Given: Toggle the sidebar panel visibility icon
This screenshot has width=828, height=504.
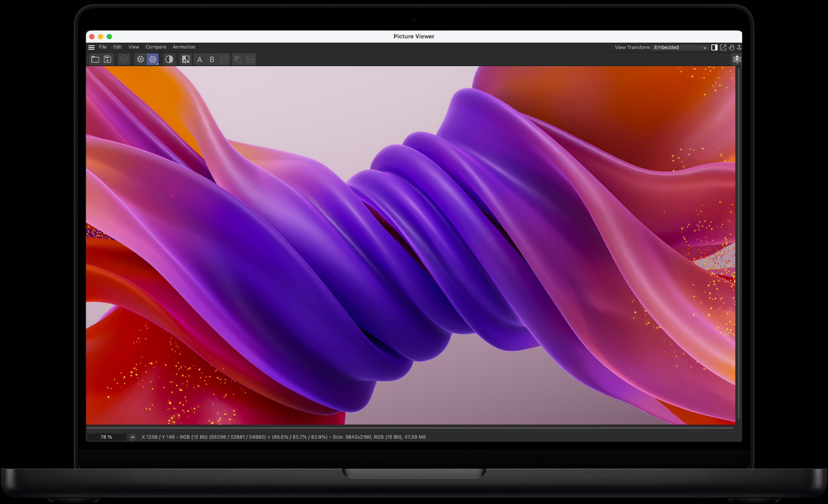Looking at the screenshot, I should [714, 47].
